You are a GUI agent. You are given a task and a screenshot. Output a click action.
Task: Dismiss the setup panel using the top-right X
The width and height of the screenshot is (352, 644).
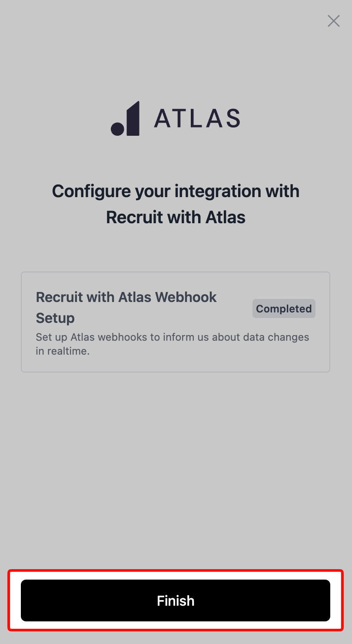(334, 21)
